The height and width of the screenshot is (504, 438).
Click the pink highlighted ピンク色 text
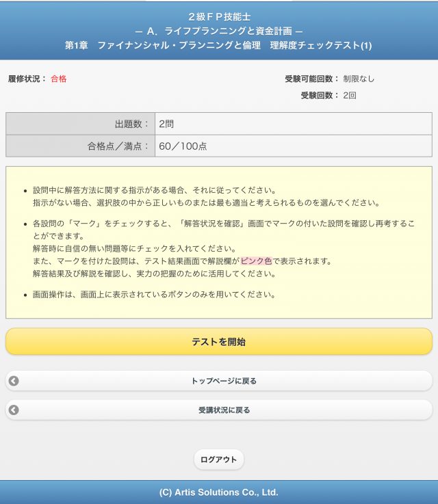pos(256,261)
